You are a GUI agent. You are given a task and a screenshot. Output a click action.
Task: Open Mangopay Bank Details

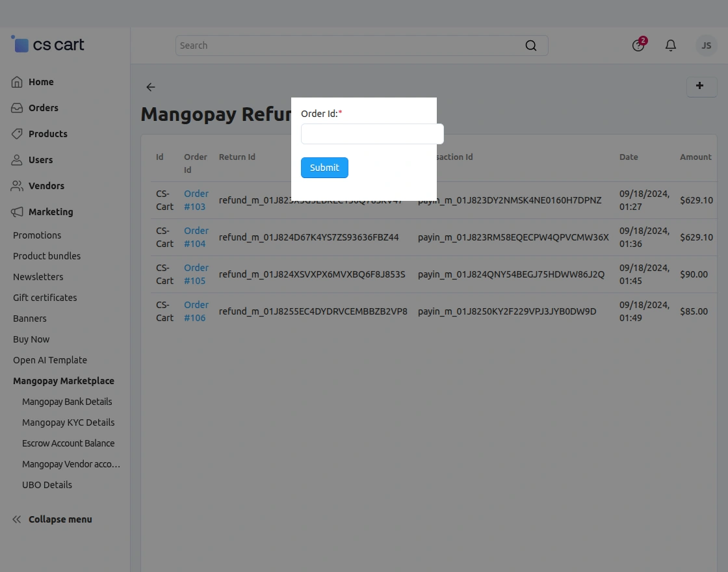[67, 402]
